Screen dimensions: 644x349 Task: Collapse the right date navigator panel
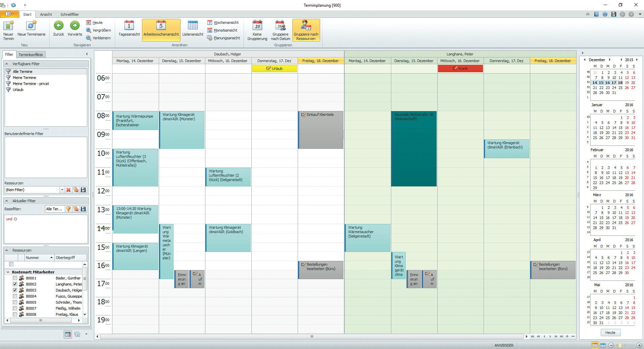click(x=583, y=53)
